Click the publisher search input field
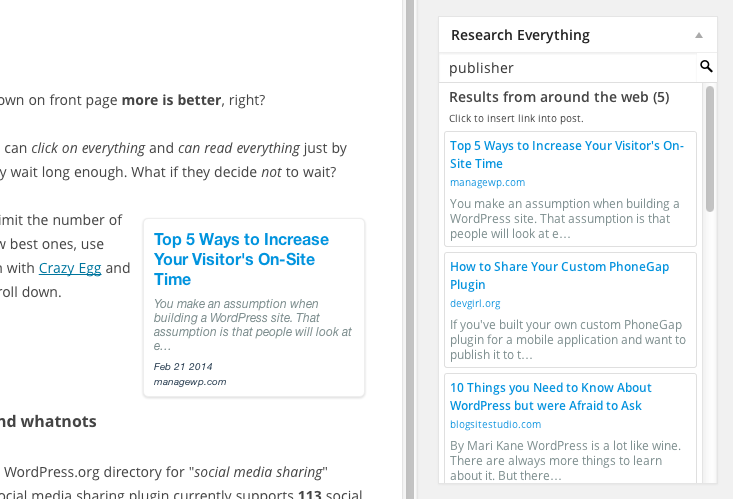Screen dimensions: 733x499 [x=570, y=68]
